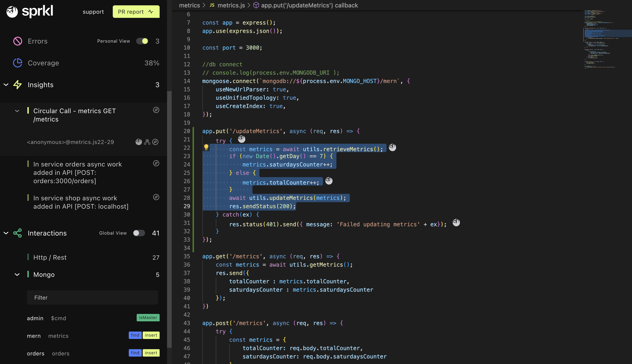Screen dimensions: 632x364
Task: Click the Coverage 38% value
Action: [152, 63]
